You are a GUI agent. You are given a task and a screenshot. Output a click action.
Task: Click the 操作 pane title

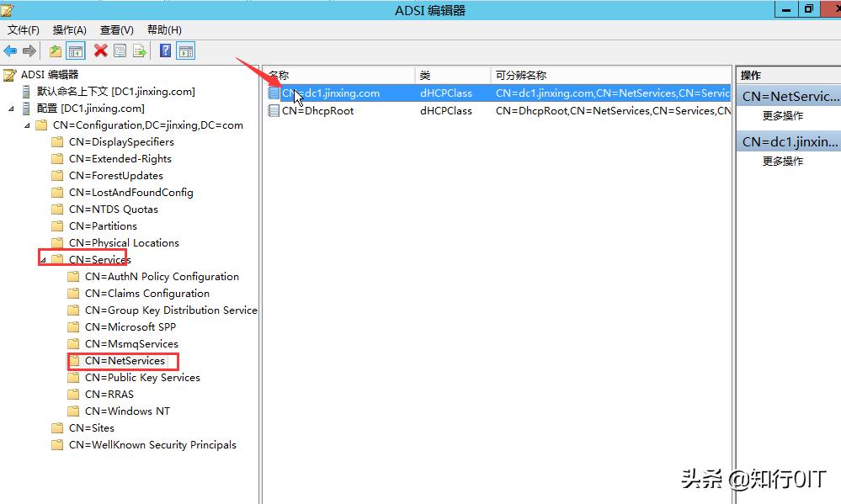click(x=750, y=76)
